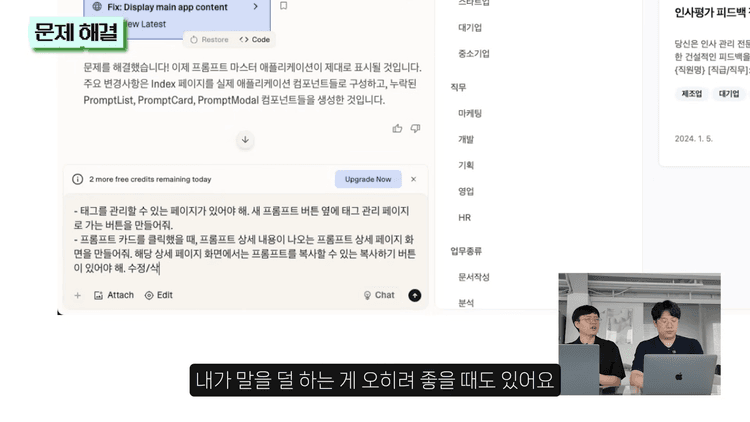Click the bookmark icon beside Fix card
This screenshot has width=750, height=422.
point(283,6)
